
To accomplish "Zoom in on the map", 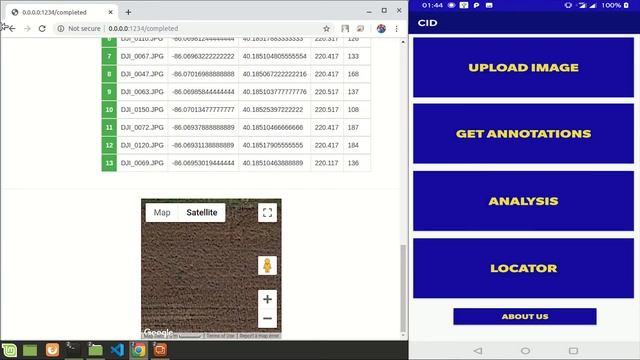I will click(x=267, y=299).
